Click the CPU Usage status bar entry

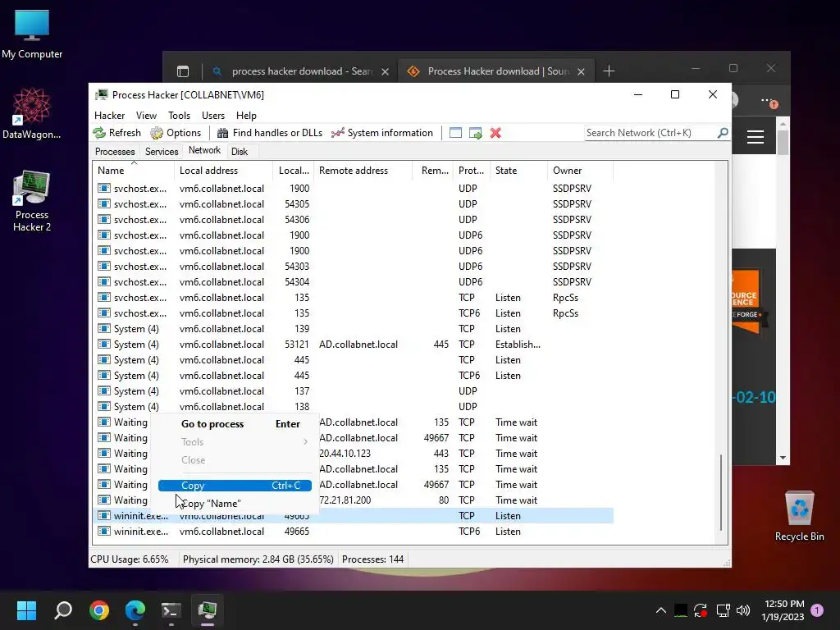click(129, 559)
